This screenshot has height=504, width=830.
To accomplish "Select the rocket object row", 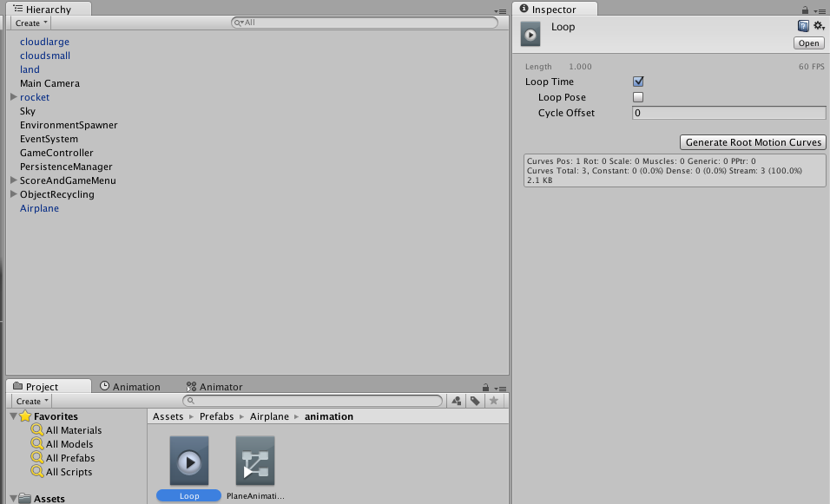I will (35, 97).
